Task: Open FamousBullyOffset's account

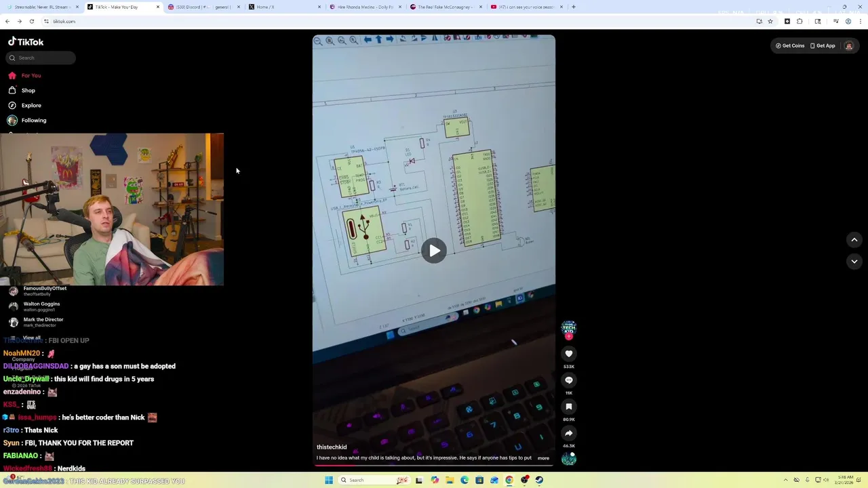Action: coord(37,291)
